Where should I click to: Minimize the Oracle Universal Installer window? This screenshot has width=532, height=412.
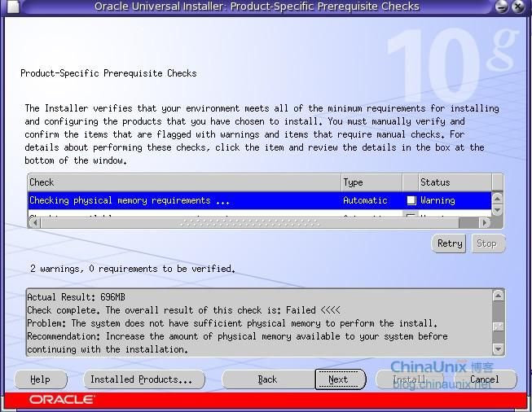[502, 7]
